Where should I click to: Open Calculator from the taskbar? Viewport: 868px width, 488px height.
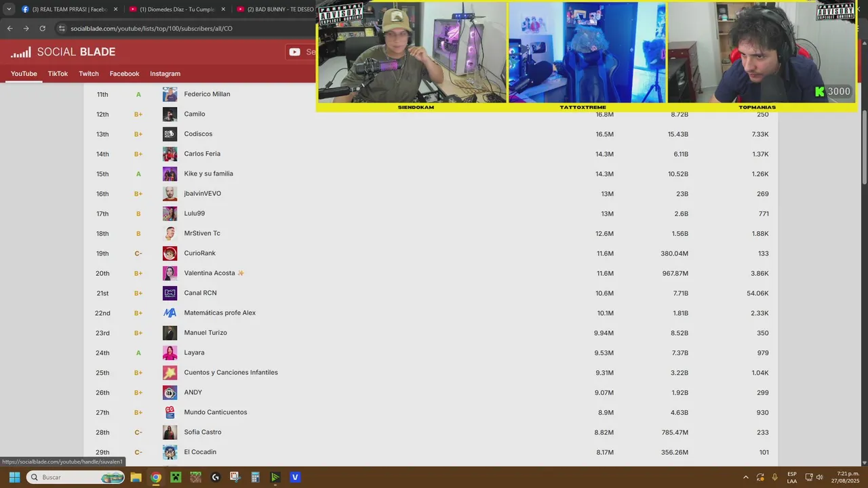coord(255,477)
